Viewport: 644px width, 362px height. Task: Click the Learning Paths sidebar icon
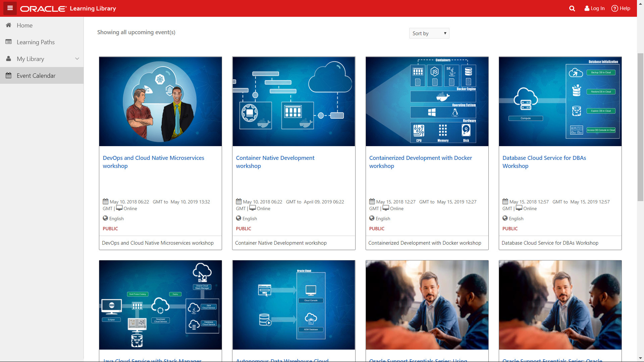coord(9,42)
